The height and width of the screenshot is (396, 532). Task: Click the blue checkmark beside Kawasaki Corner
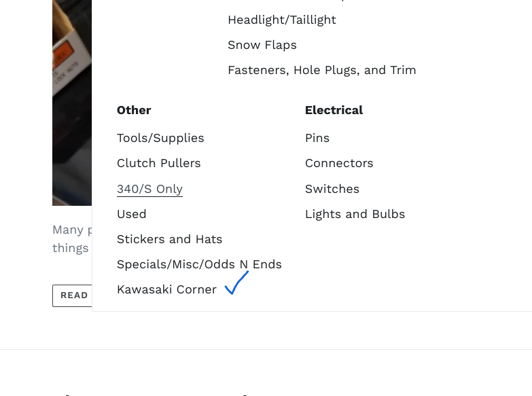point(236,283)
